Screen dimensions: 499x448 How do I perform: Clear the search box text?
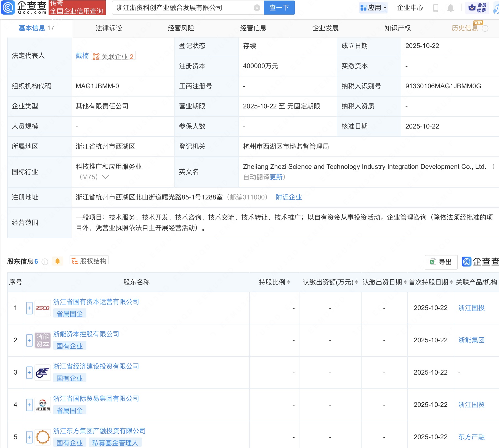point(257,8)
